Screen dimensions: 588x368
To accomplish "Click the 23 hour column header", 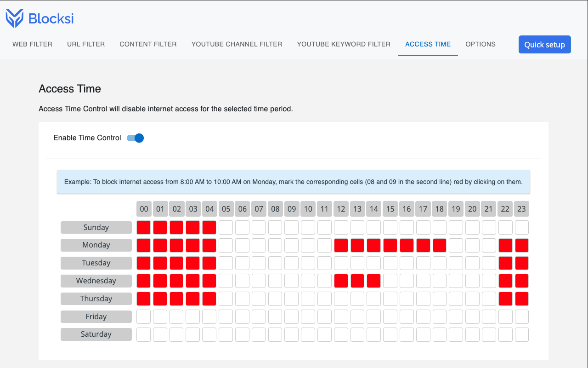I will pyautogui.click(x=521, y=209).
